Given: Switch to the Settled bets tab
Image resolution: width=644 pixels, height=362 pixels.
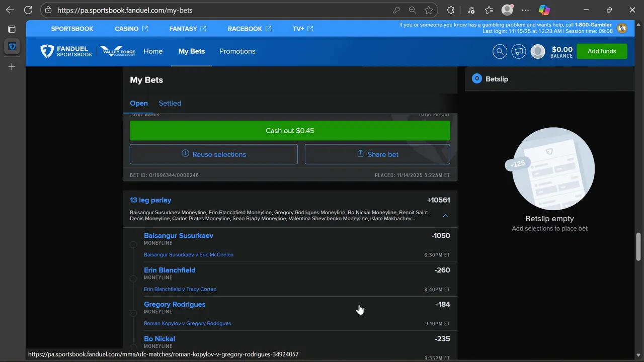Looking at the screenshot, I should 170,103.
